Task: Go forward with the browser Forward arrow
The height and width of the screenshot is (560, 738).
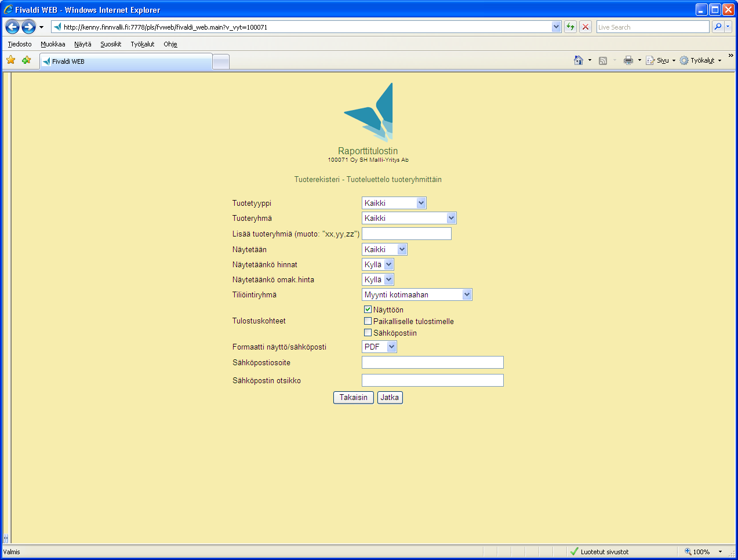Action: pos(28,27)
